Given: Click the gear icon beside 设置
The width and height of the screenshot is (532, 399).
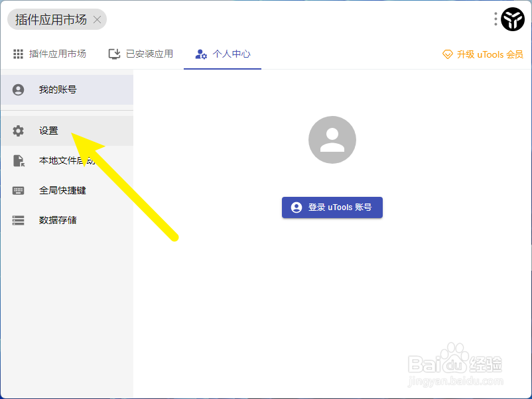Looking at the screenshot, I should click(18, 131).
